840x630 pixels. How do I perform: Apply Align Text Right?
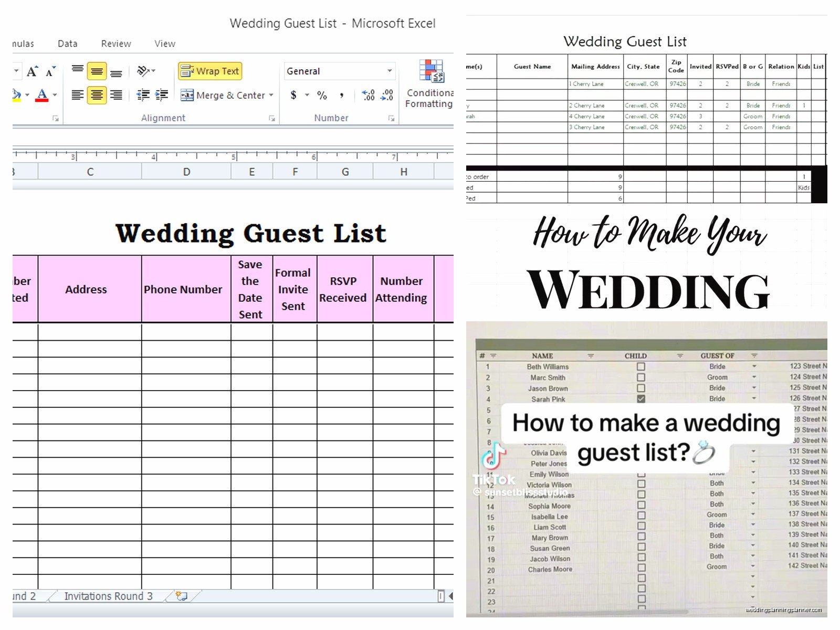[x=116, y=95]
